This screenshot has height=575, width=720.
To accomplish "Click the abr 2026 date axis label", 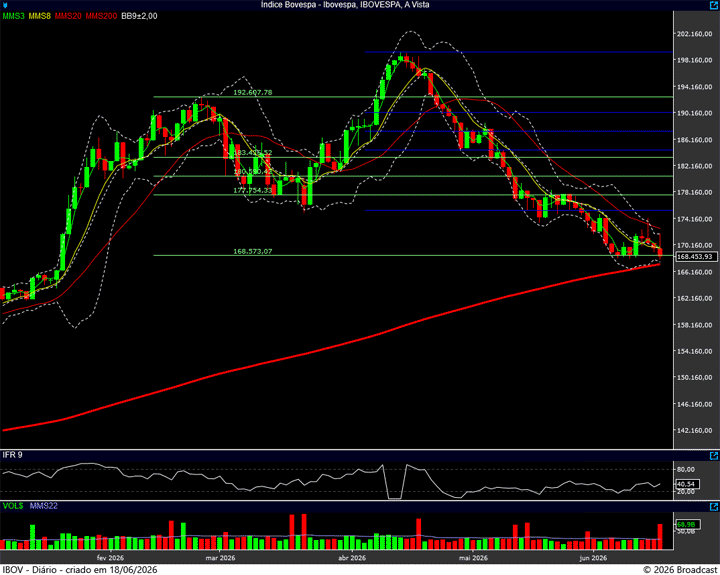I will click(x=352, y=558).
